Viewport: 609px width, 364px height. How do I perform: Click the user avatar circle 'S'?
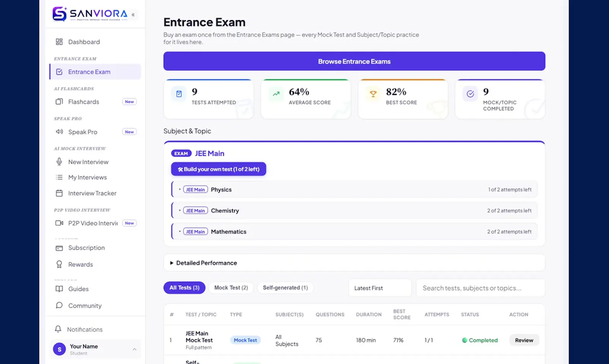59,349
